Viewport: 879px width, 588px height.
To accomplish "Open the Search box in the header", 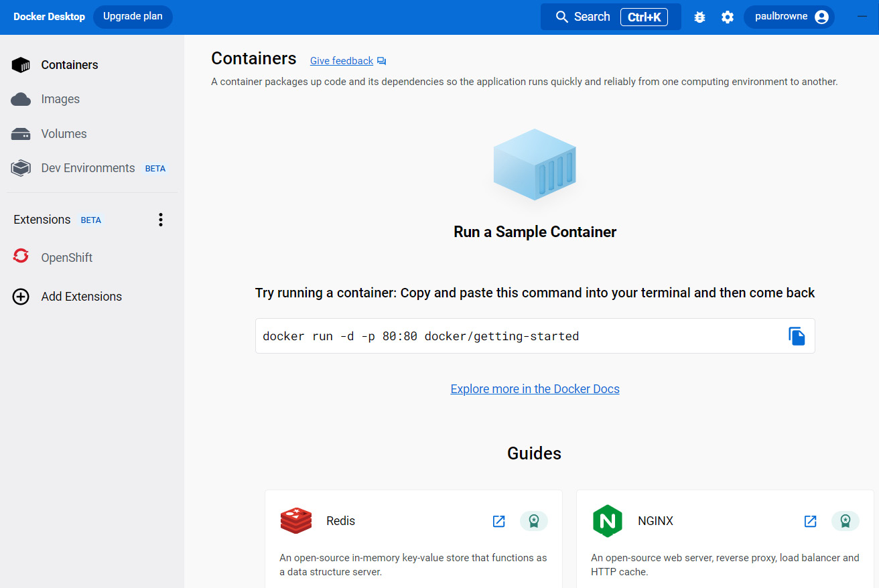I will tap(610, 17).
